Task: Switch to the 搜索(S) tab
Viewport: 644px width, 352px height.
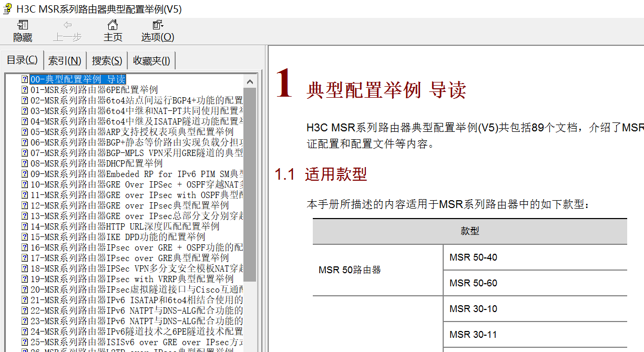Action: [107, 61]
